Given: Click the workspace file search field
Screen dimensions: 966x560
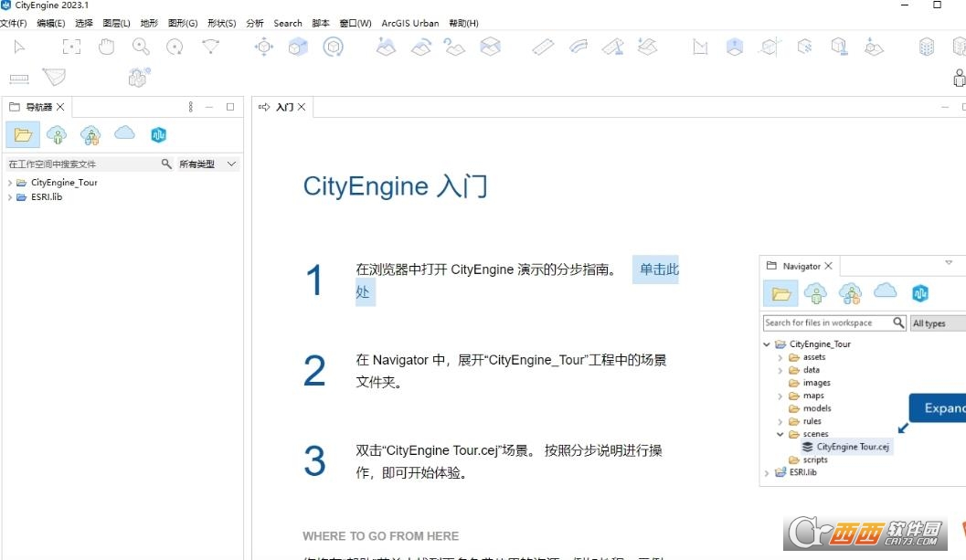Looking at the screenshot, I should (x=82, y=164).
